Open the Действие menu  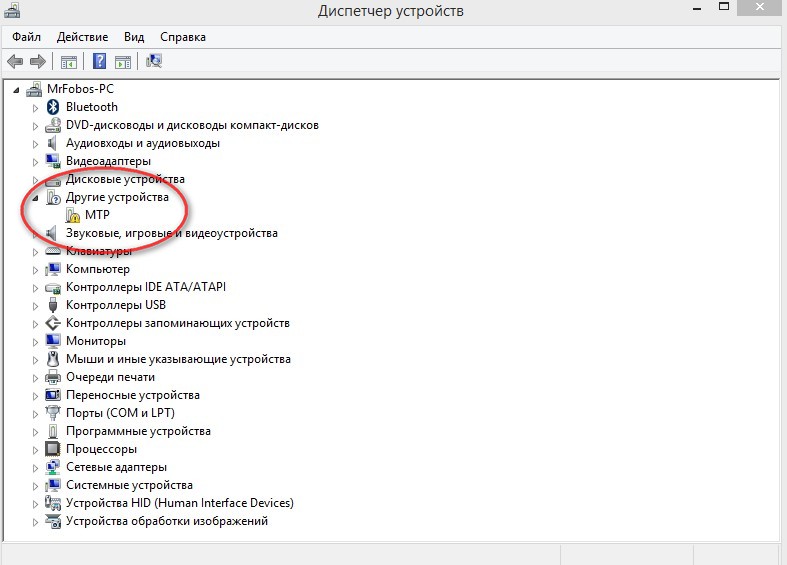(82, 37)
